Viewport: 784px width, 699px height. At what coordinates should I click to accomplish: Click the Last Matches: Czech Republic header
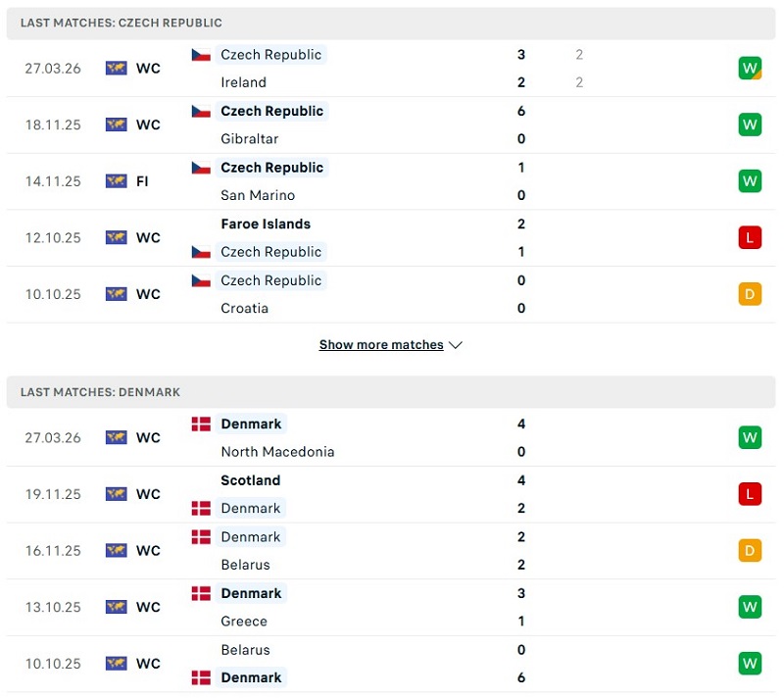coord(122,23)
